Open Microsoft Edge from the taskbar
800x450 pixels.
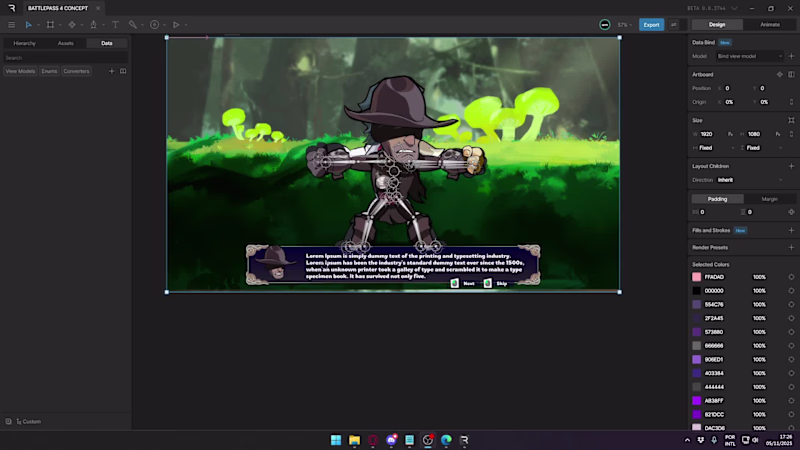point(446,440)
